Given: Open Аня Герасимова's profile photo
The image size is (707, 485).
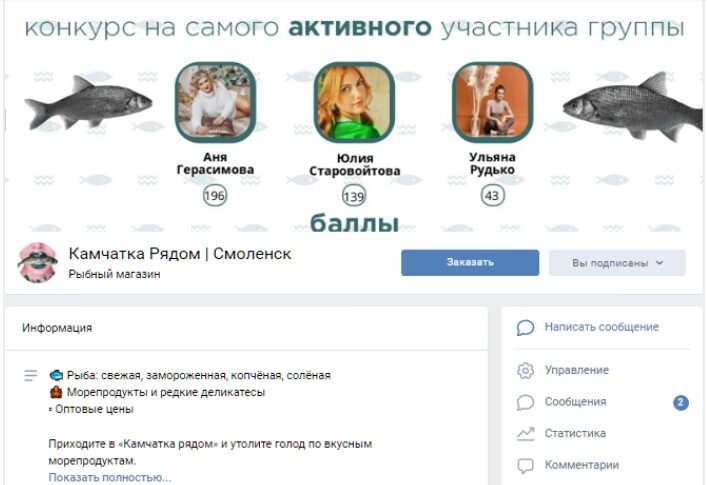Looking at the screenshot, I should tap(215, 102).
